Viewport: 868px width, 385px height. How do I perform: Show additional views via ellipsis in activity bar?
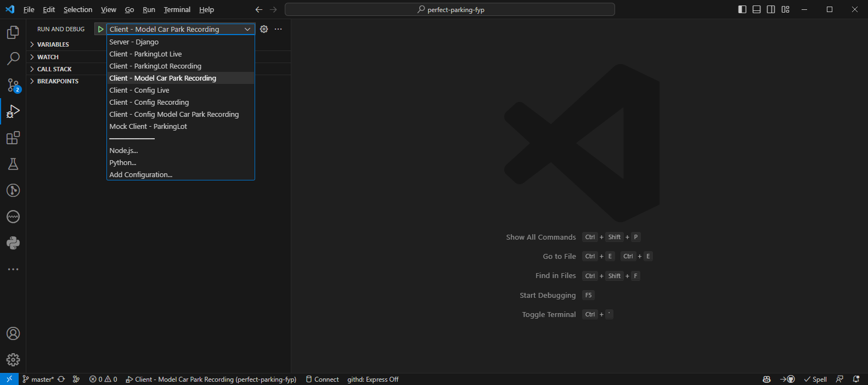pyautogui.click(x=13, y=269)
